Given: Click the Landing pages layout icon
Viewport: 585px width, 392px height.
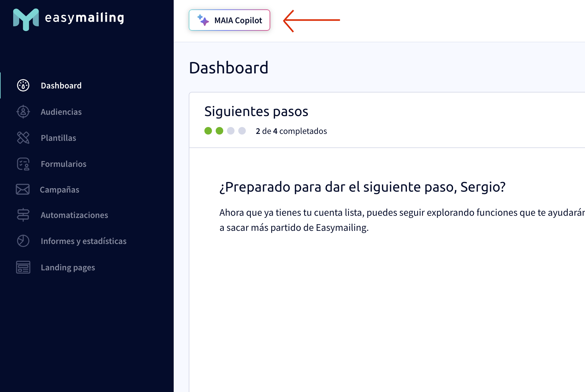Looking at the screenshot, I should point(23,267).
